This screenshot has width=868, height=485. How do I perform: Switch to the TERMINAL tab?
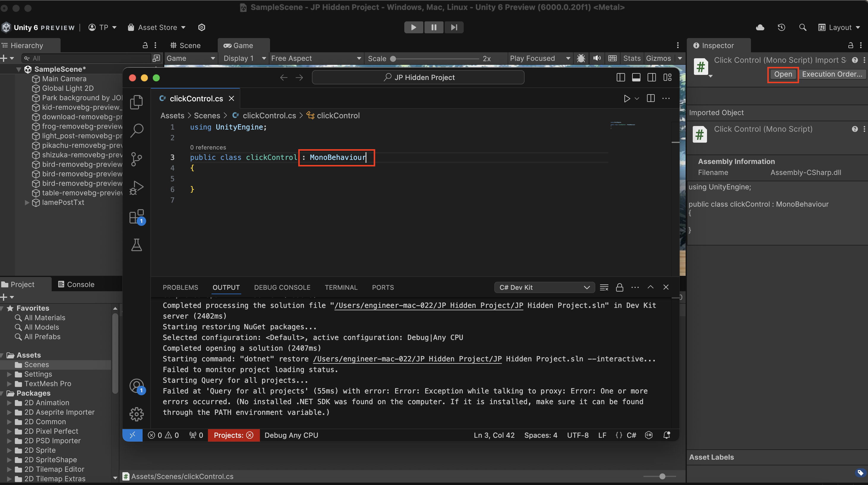(x=341, y=287)
